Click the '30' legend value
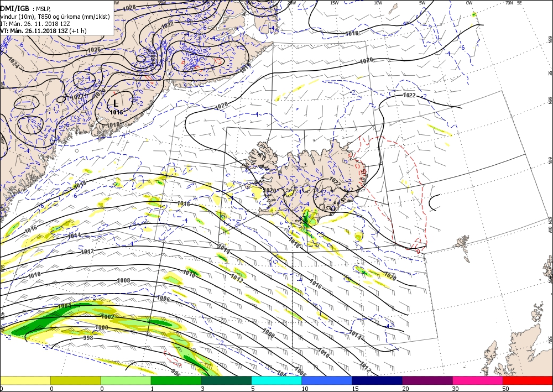 point(455,389)
